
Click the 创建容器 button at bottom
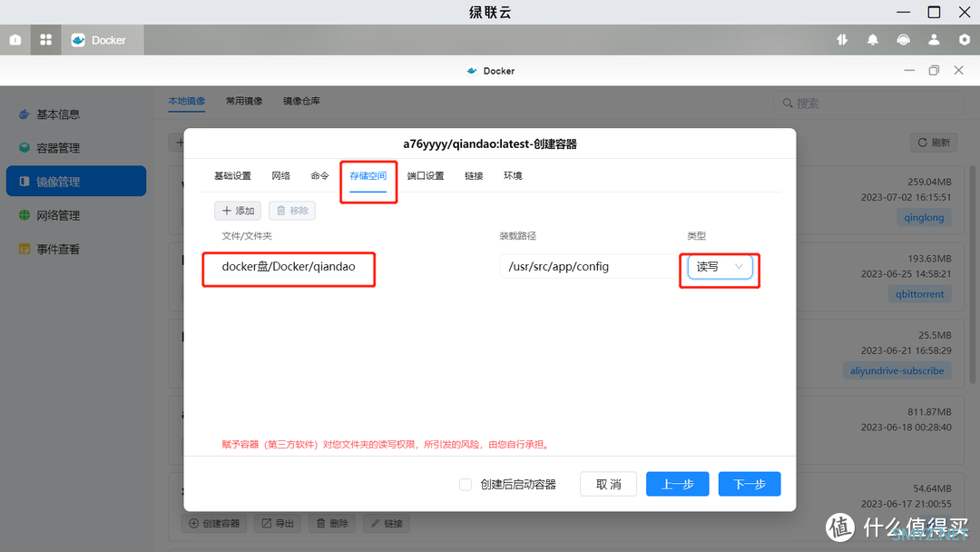(214, 523)
